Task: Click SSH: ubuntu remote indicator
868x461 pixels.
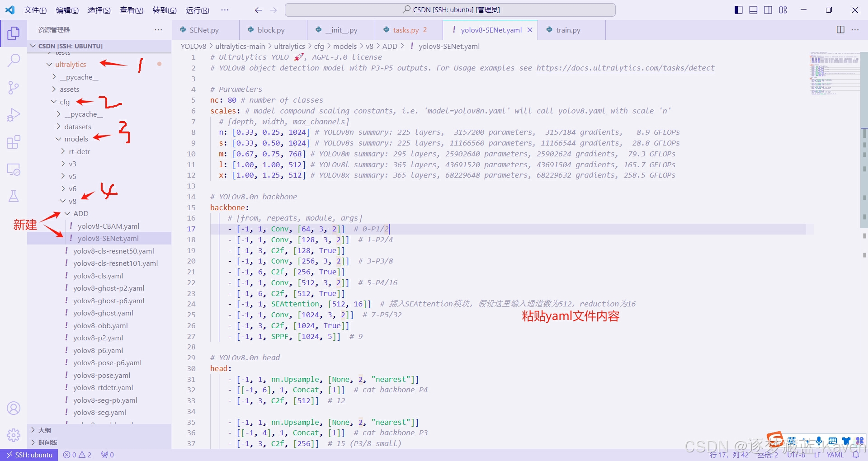Action: tap(29, 455)
